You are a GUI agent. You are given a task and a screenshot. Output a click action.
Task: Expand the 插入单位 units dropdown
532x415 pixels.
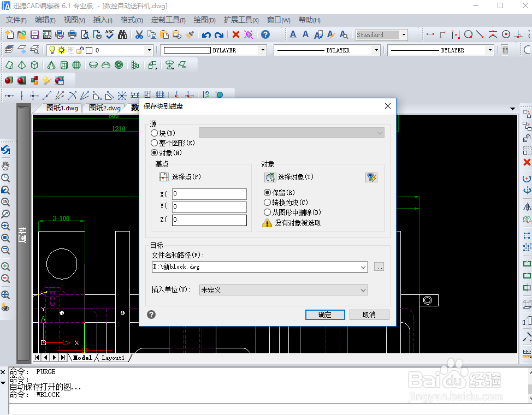pyautogui.click(x=283, y=290)
